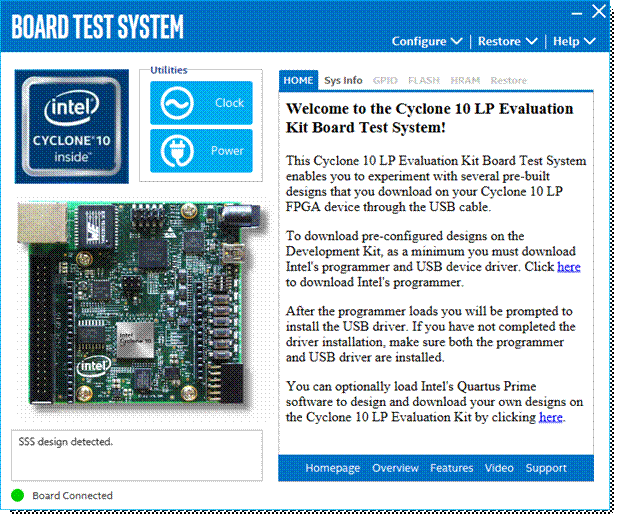Open the FLASH tab
Image resolution: width=623 pixels, height=523 pixels.
click(424, 81)
